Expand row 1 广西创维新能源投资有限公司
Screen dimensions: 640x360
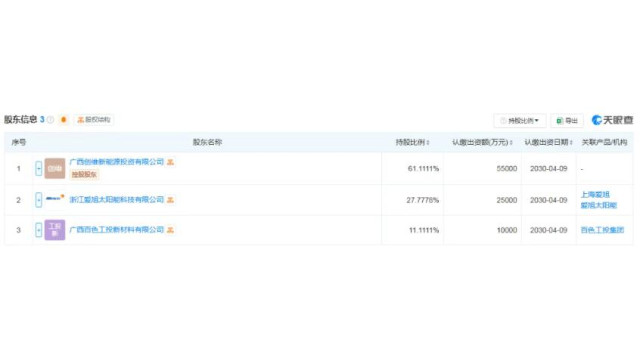(x=38, y=169)
